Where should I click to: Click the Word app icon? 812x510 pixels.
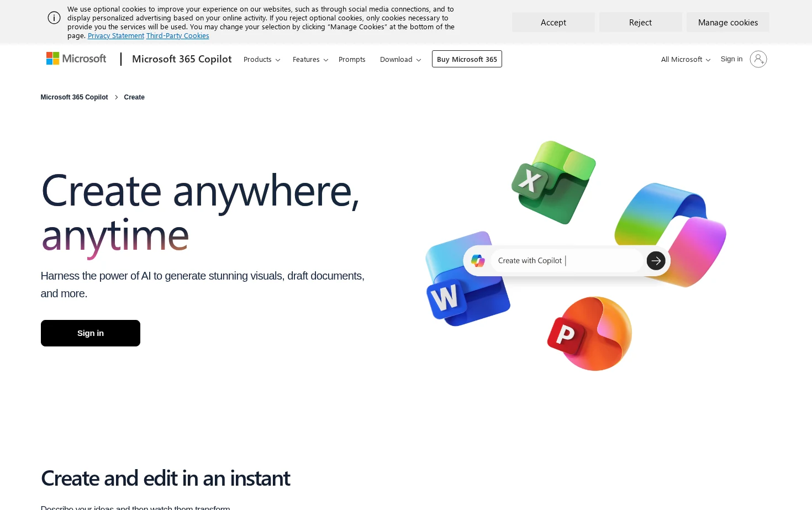pyautogui.click(x=467, y=279)
